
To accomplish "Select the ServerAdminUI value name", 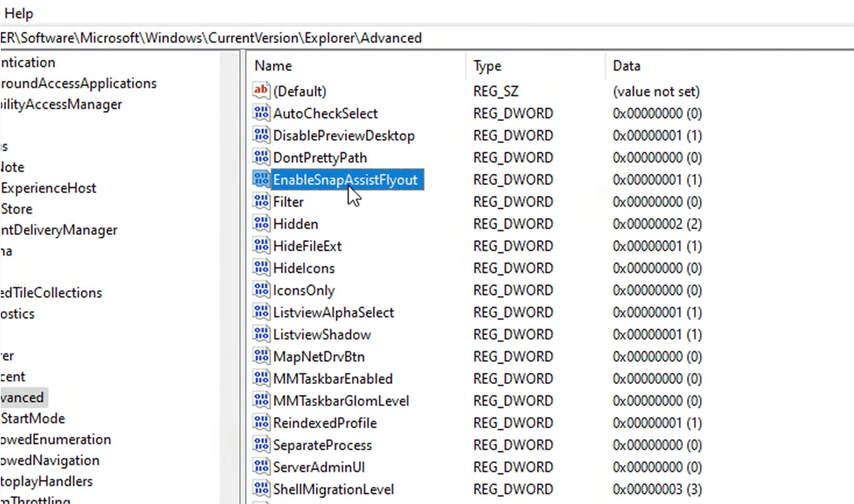I will (x=319, y=467).
